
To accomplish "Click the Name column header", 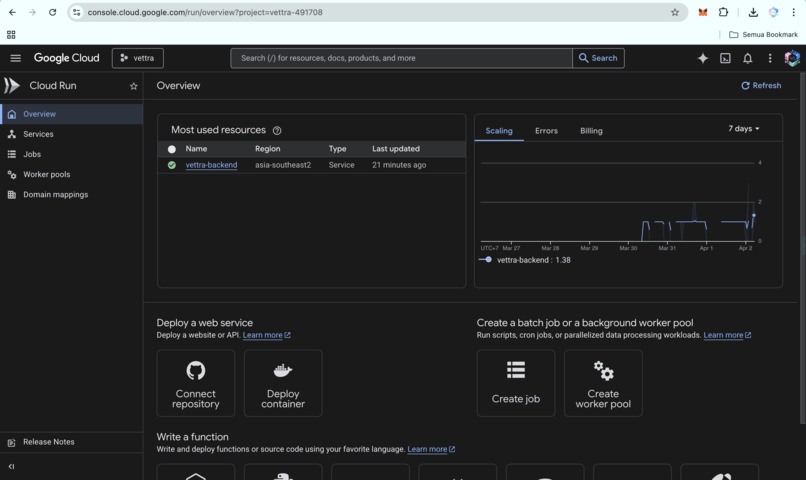I will pos(196,149).
